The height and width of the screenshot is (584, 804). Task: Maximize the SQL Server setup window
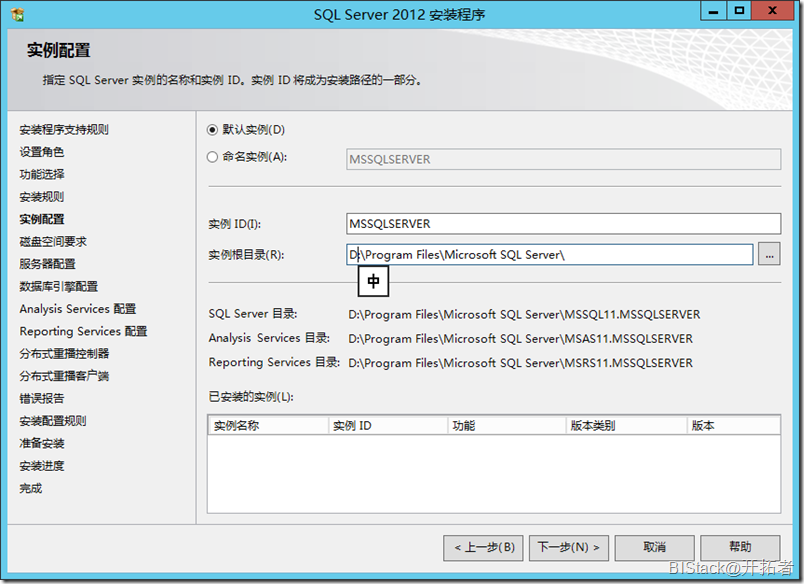coord(739,11)
